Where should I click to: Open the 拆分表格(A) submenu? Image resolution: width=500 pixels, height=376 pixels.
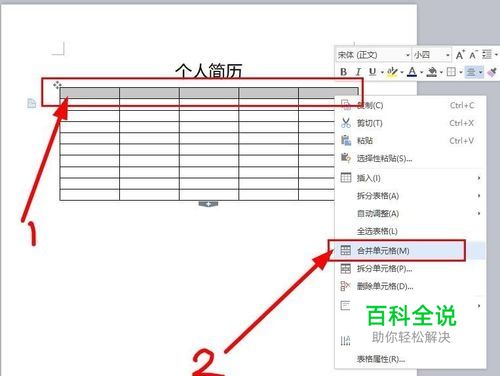(410, 196)
